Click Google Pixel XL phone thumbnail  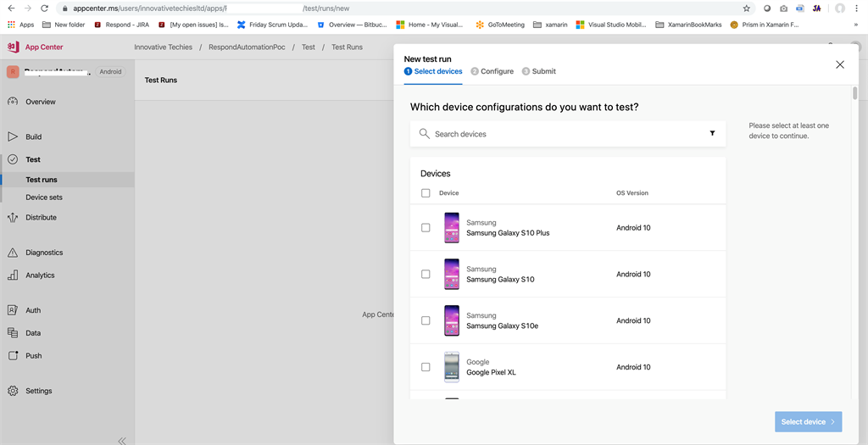452,367
